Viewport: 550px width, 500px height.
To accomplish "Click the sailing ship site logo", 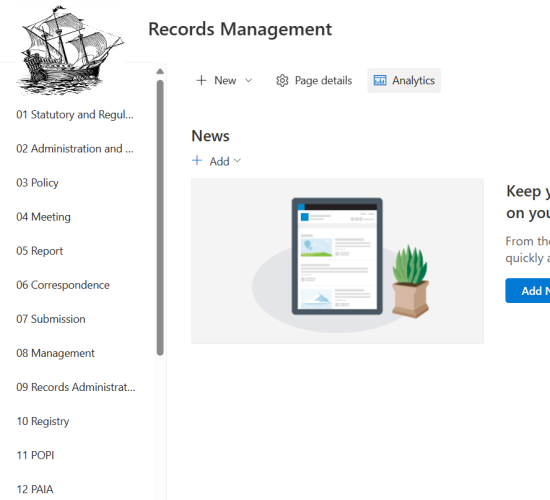I will [x=71, y=51].
